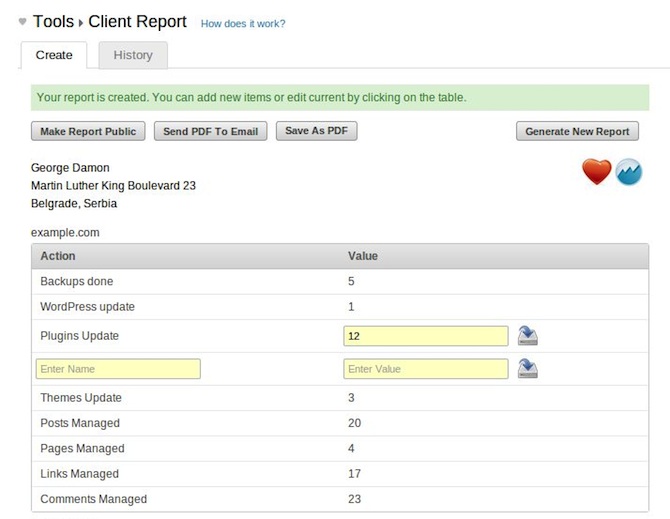This screenshot has height=519, width=670.
Task: Edit the Themes Update value 3
Action: pos(351,398)
